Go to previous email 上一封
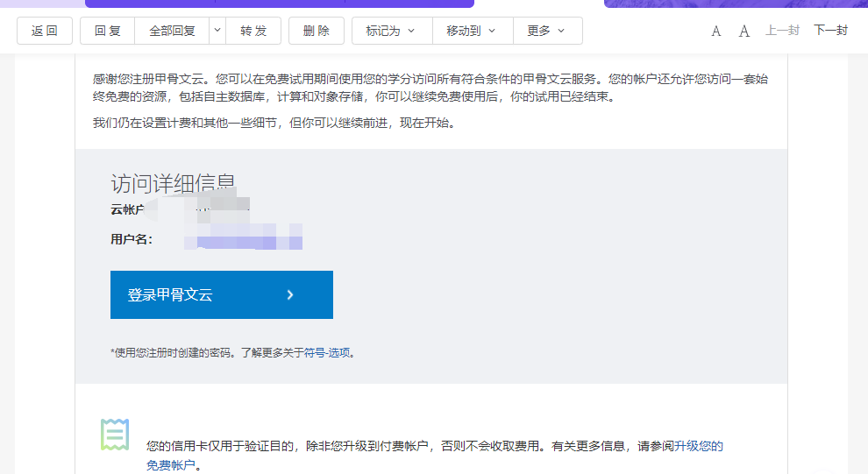 (x=782, y=31)
